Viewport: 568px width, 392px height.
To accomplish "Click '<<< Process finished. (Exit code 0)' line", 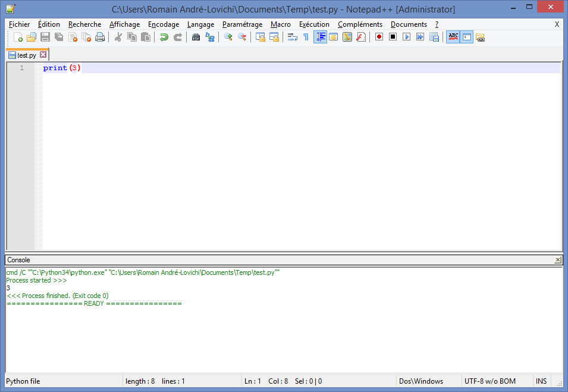I will click(x=58, y=296).
